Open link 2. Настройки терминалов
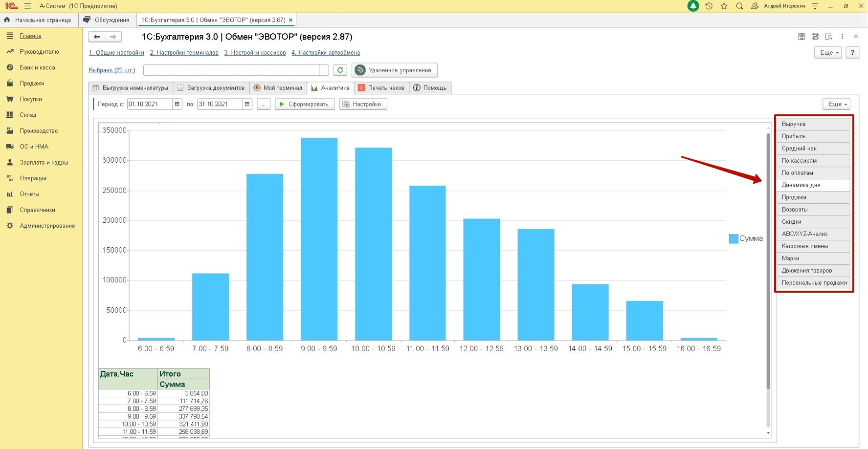 click(x=184, y=53)
